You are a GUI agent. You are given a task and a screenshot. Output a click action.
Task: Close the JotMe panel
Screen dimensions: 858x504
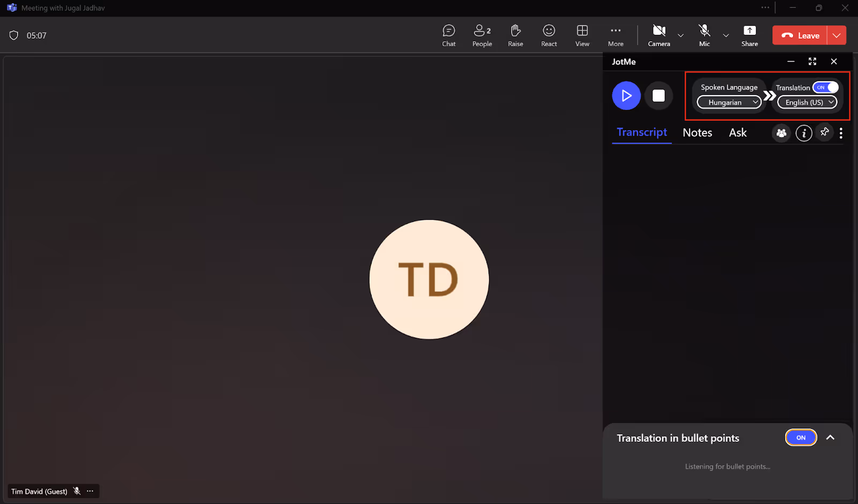[834, 62]
